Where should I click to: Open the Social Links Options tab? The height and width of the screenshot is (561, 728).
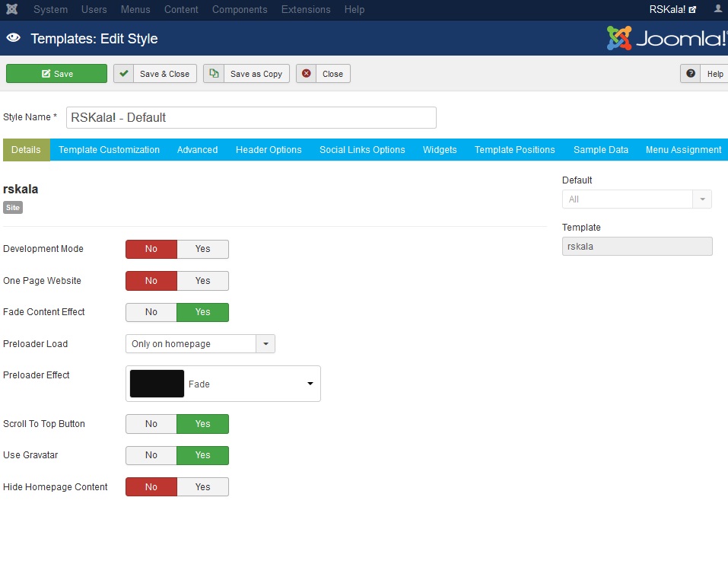coord(362,150)
